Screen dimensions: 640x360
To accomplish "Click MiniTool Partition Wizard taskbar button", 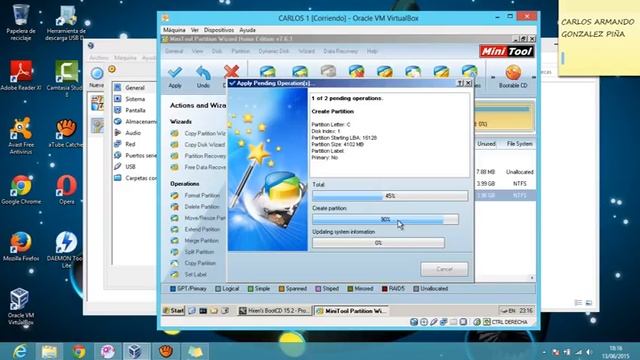I will 351,311.
